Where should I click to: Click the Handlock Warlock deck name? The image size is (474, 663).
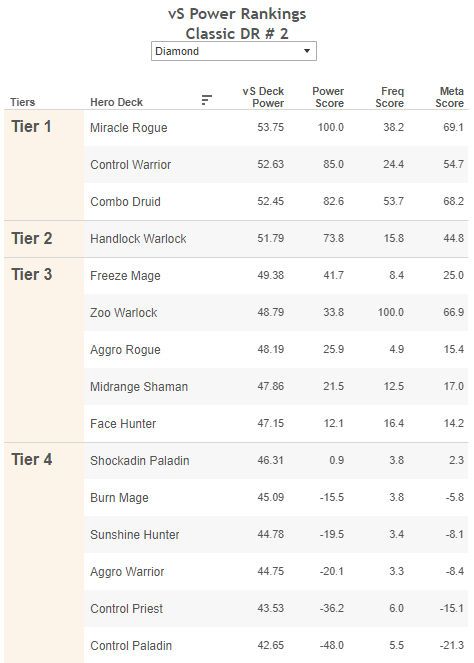[138, 239]
